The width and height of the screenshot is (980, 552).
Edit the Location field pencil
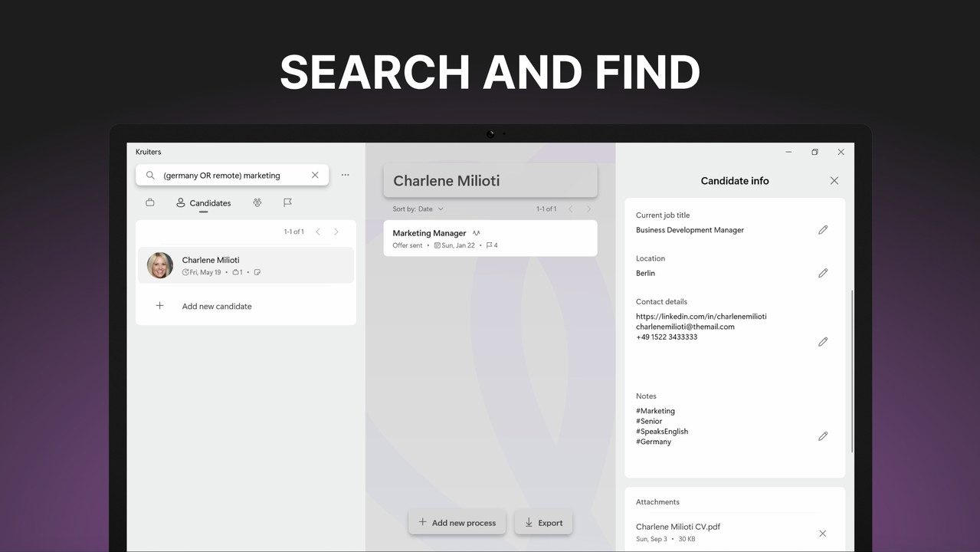[x=823, y=273]
